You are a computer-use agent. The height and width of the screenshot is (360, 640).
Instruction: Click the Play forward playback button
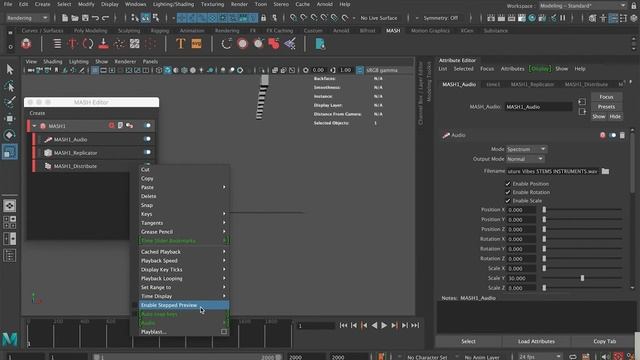(384, 325)
